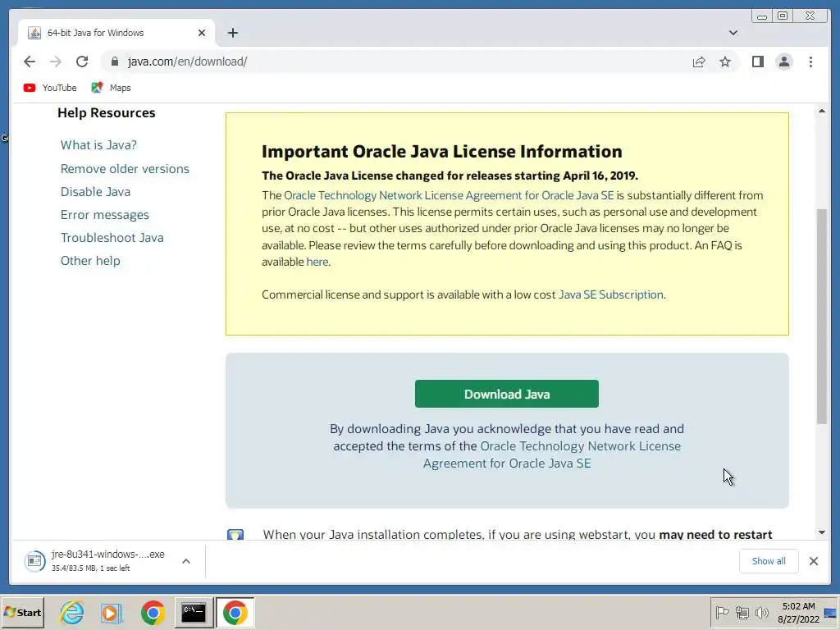Viewport: 840px width, 630px height.
Task: Switch to the active Chrome taskbar window
Action: coord(235,612)
